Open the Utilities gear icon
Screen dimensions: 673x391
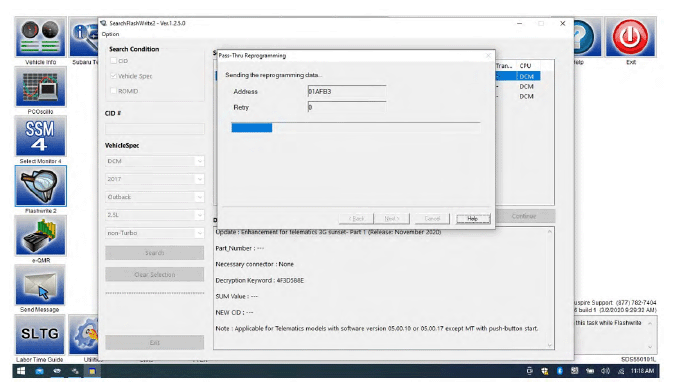[x=84, y=335]
